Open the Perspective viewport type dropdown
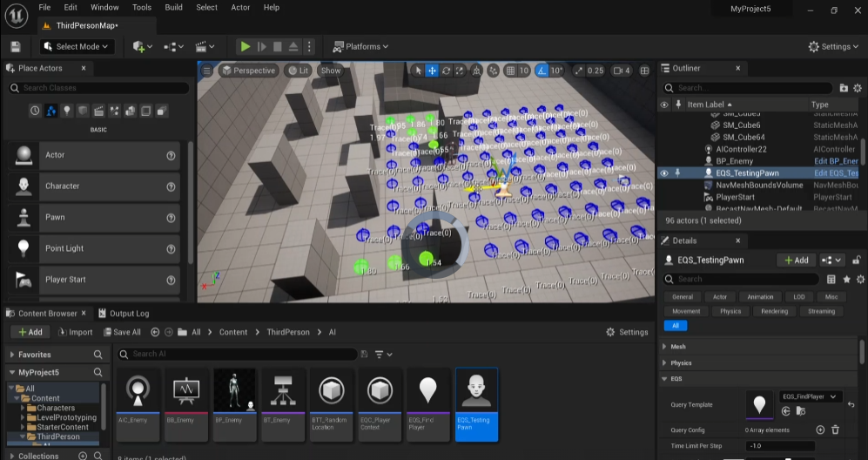The image size is (868, 460). click(248, 71)
